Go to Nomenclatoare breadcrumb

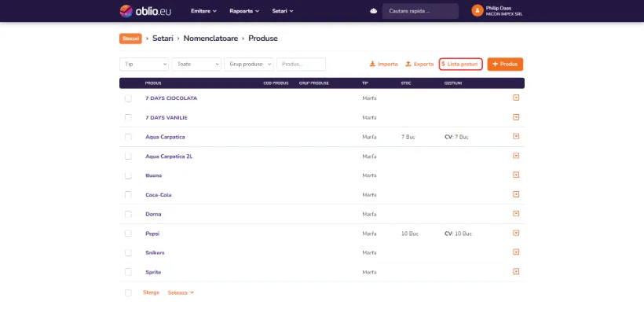[210, 39]
